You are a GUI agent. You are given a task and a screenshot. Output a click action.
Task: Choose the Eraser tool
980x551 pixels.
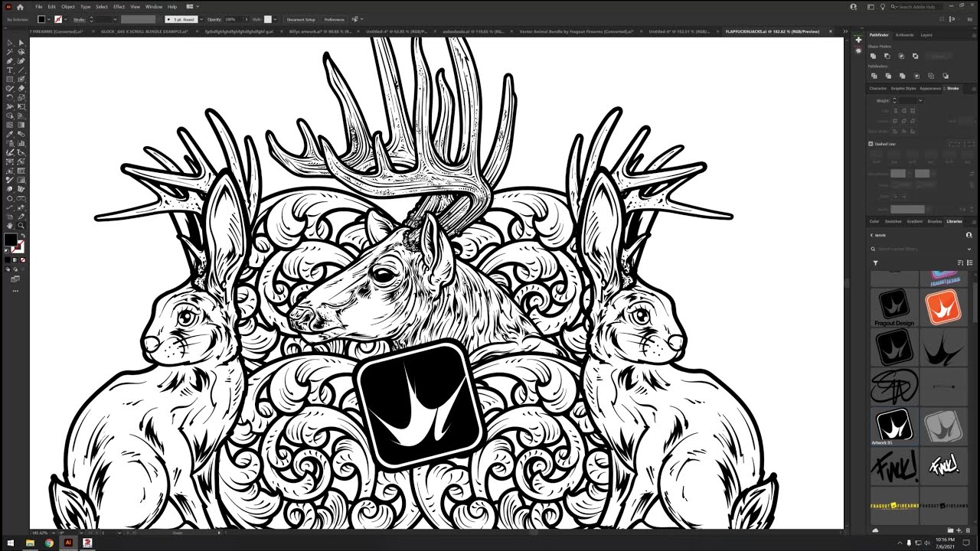pos(21,89)
